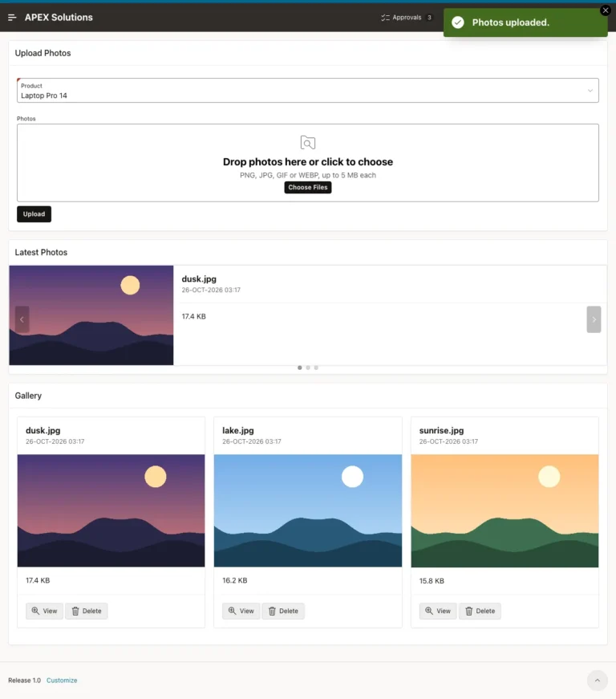Go to previous photo in carousel

22,319
